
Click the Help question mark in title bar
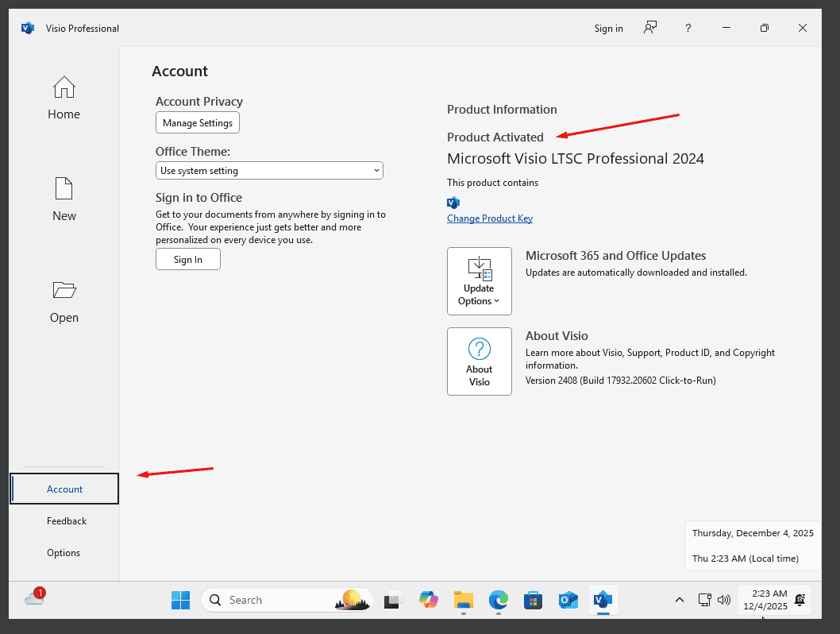click(688, 28)
